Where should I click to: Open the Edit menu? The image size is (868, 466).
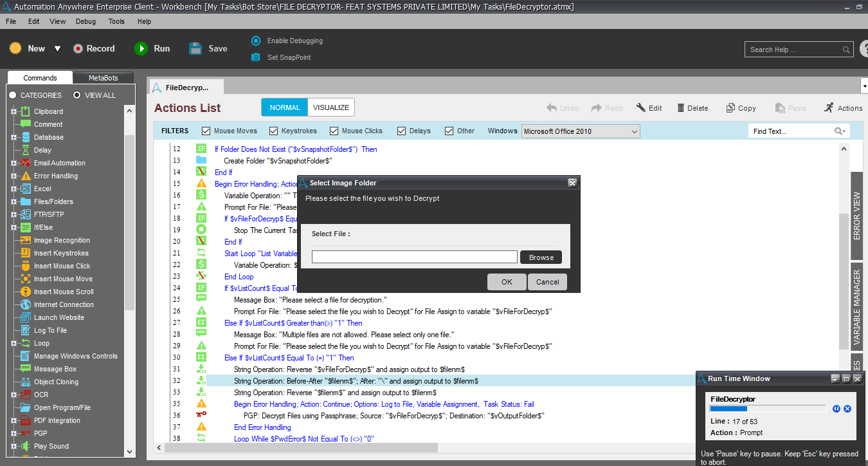(x=34, y=21)
